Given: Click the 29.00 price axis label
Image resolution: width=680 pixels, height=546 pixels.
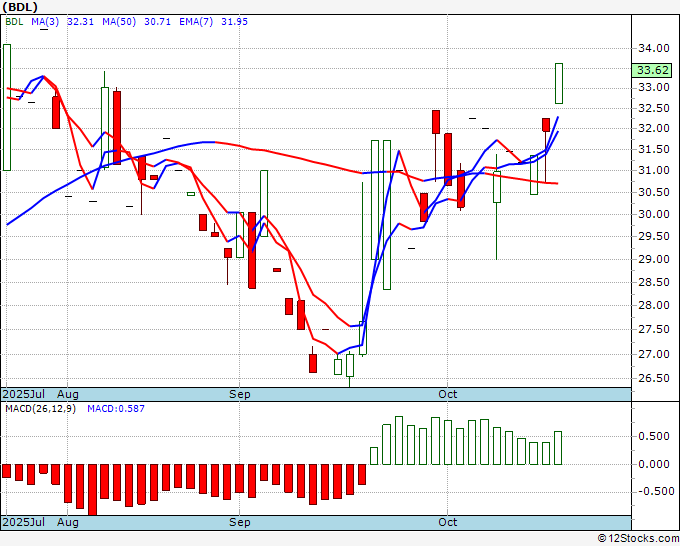Looking at the screenshot, I should (654, 259).
